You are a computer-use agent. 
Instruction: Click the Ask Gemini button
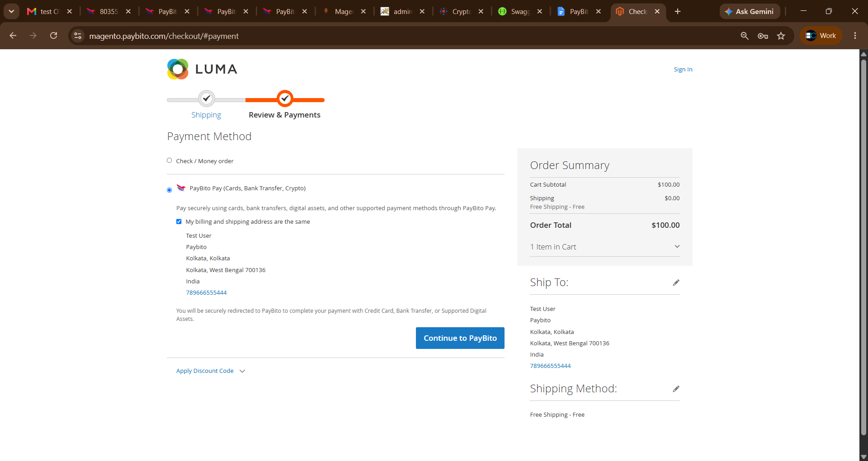(x=750, y=11)
